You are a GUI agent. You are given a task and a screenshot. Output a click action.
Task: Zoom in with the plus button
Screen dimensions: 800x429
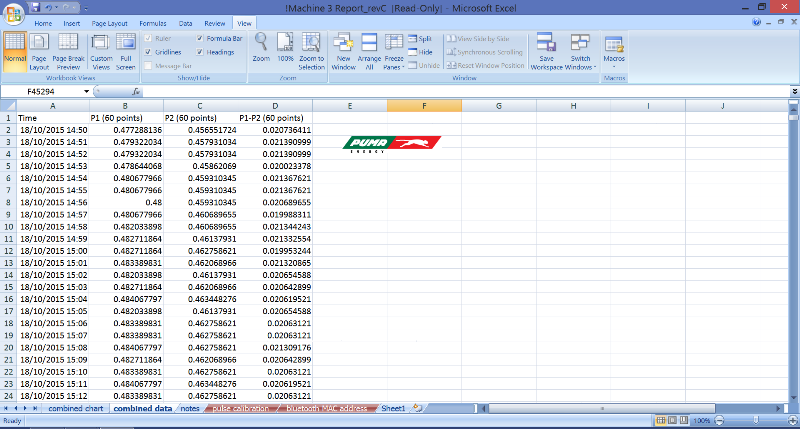[x=793, y=420]
